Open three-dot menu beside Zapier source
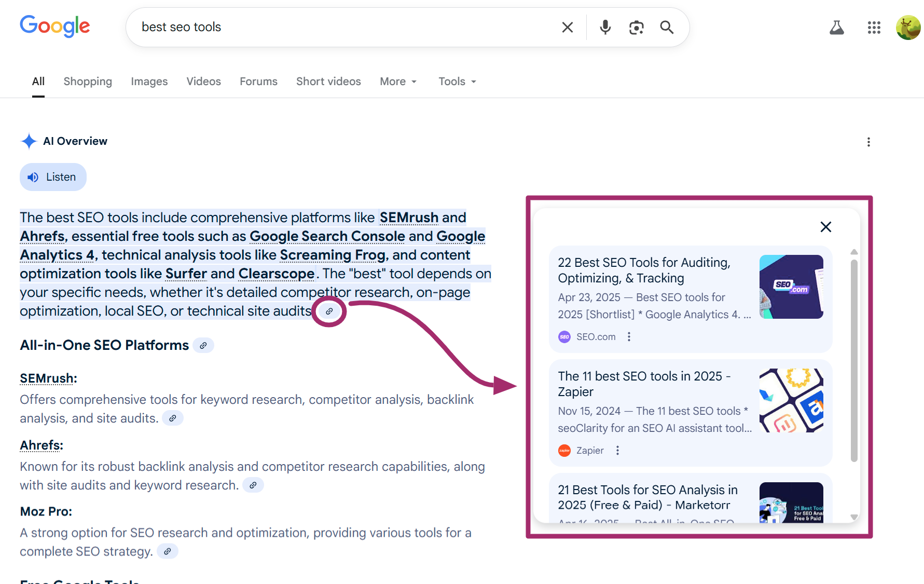Screen dimensions: 924x584 617,451
